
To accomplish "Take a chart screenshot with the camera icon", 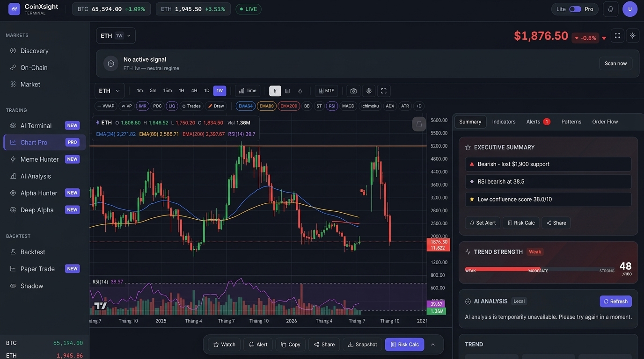I will (x=353, y=91).
